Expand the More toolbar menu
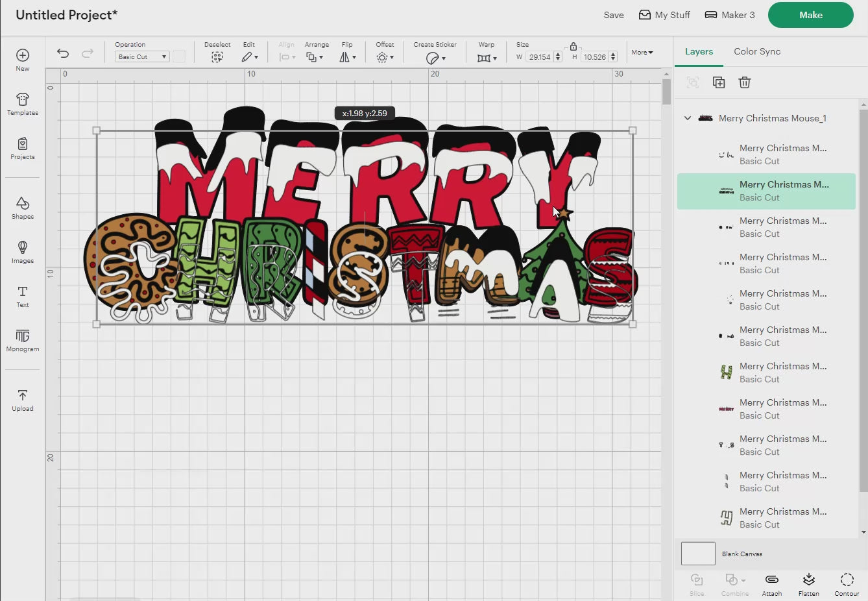Screen dimensions: 868x601 tap(642, 53)
